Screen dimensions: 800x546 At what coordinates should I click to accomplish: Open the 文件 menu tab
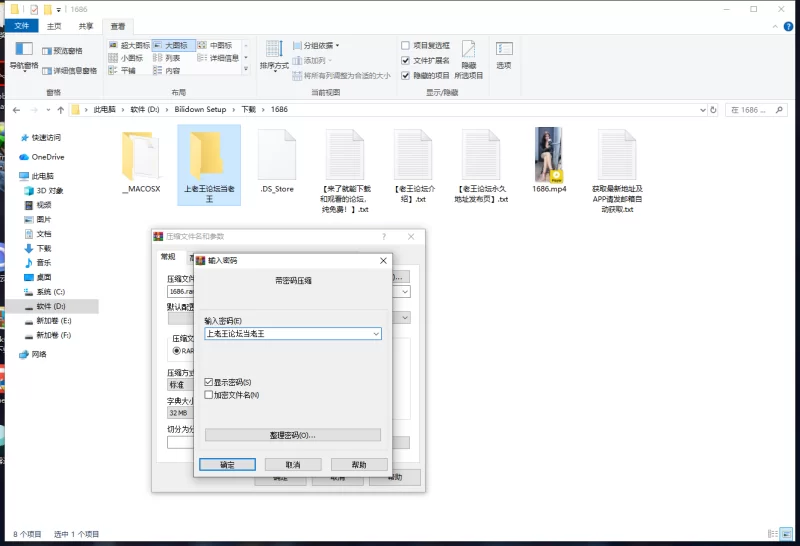point(19,26)
